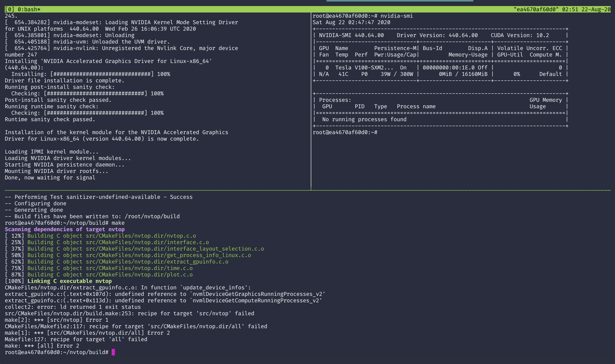
Task: Click the 'Installing' 100% progress bar
Action: (x=102, y=74)
